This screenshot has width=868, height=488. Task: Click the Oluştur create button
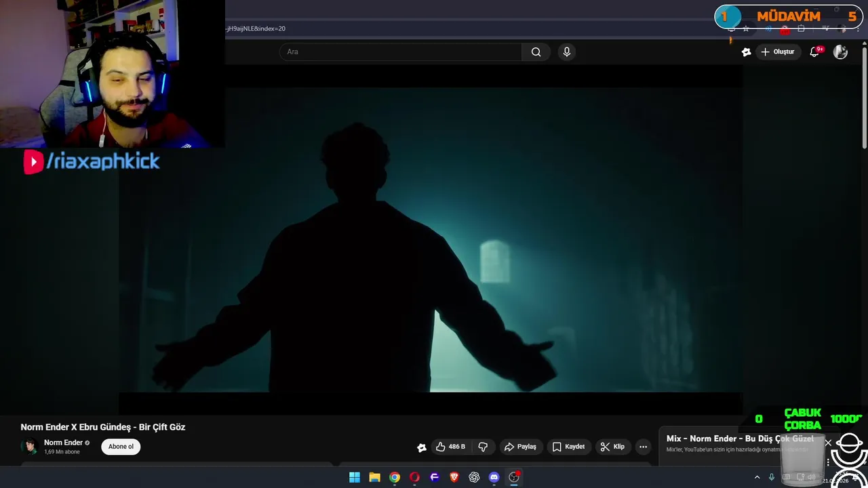[x=777, y=52]
